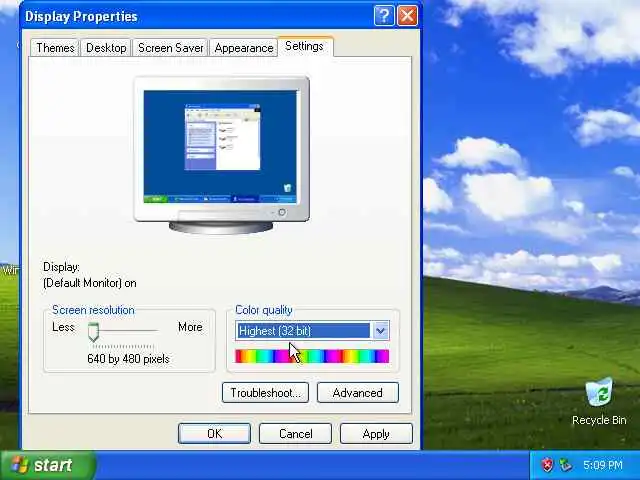Viewport: 640px width, 480px height.
Task: Open Advanced display settings
Action: coord(358,393)
